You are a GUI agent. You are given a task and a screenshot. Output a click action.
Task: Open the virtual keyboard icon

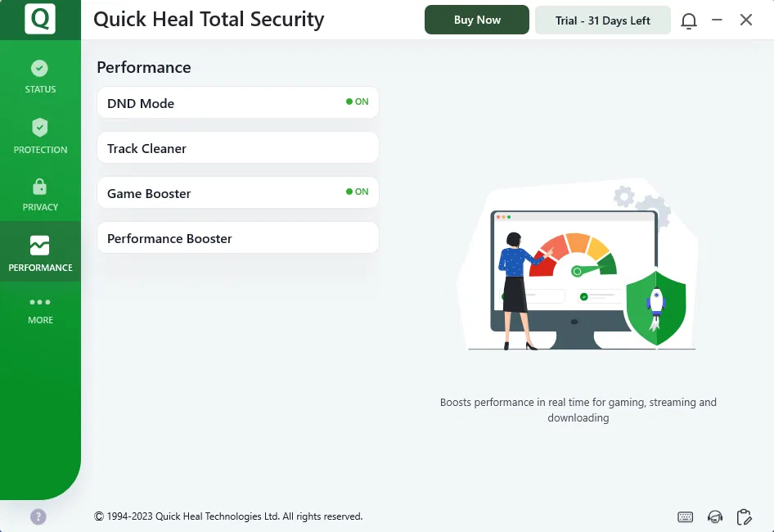[686, 517]
